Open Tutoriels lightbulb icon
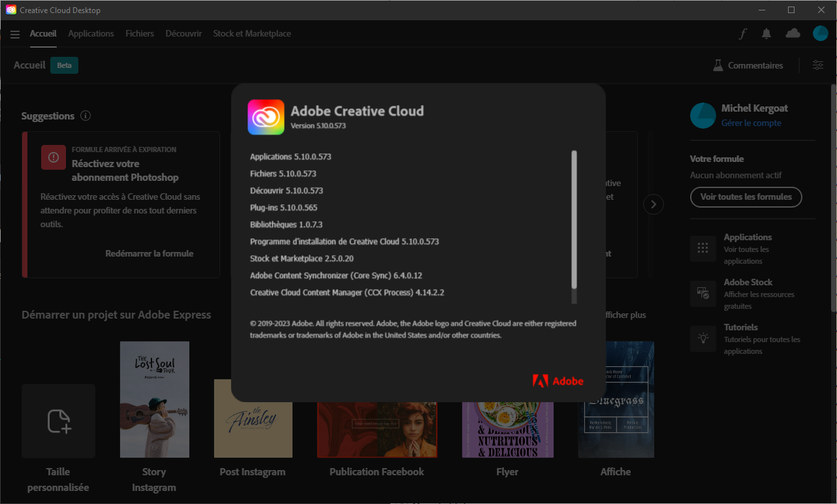This screenshot has height=504, width=837. (x=703, y=338)
